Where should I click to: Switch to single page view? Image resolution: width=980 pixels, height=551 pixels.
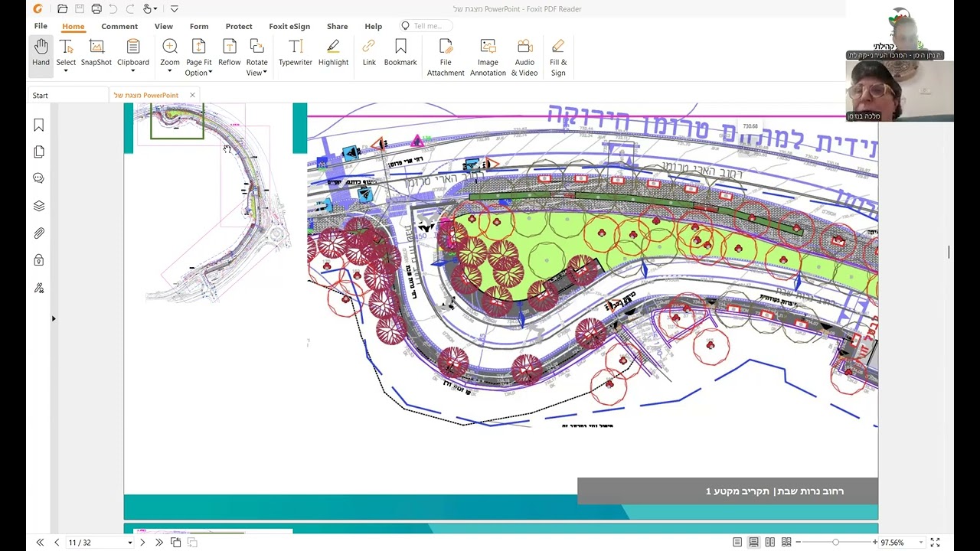pos(737,542)
